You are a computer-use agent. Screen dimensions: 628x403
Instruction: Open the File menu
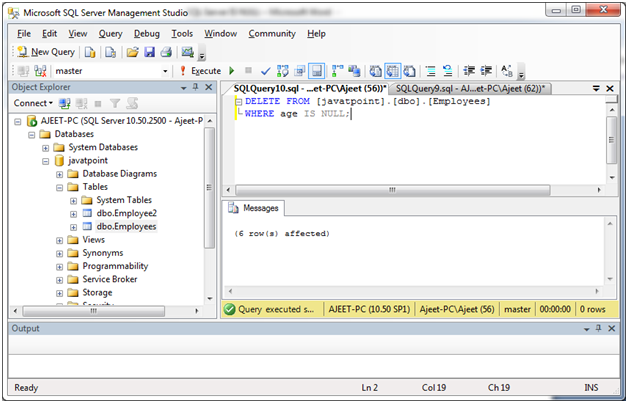(x=24, y=34)
